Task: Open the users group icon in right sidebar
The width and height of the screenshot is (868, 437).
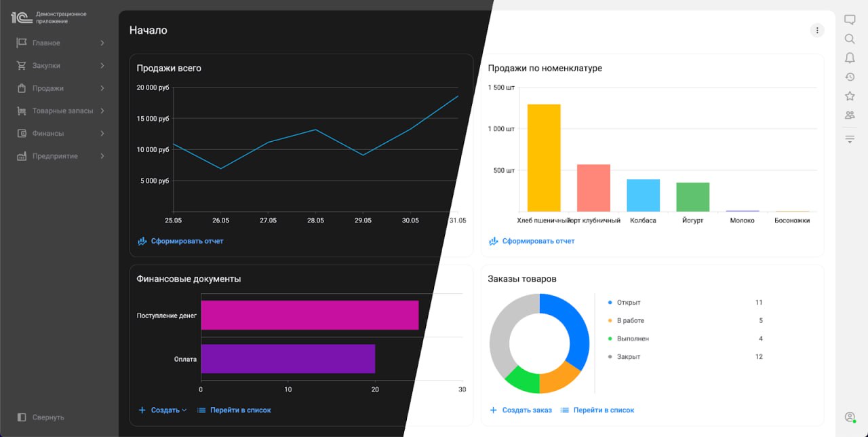Action: pyautogui.click(x=850, y=115)
